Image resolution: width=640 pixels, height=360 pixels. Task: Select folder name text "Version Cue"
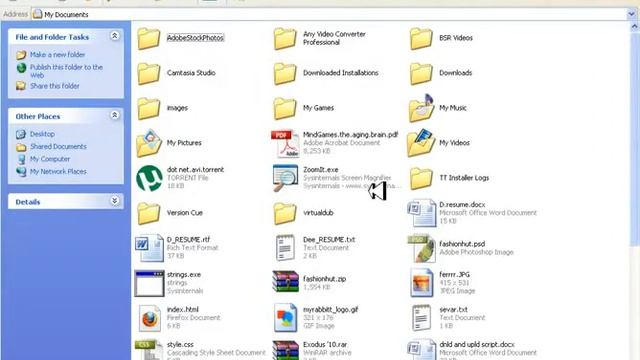click(184, 213)
